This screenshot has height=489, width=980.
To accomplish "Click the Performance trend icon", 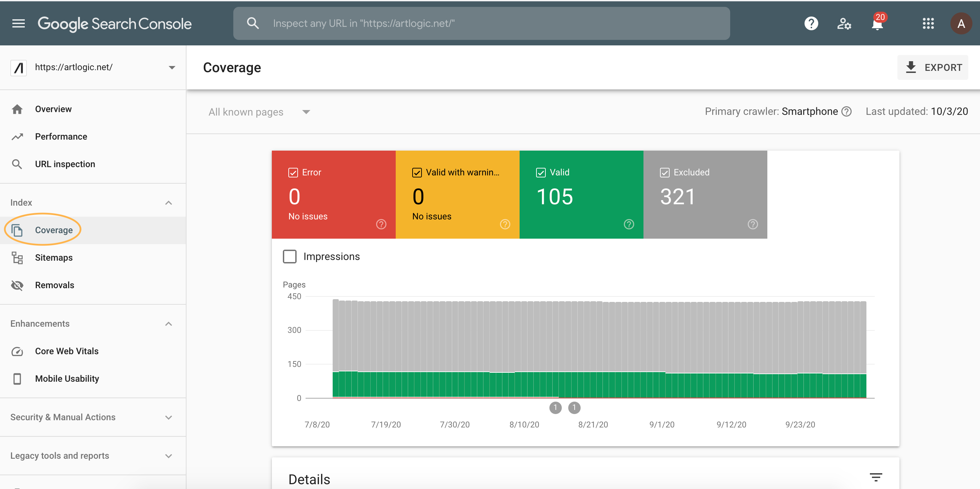I will click(x=17, y=137).
